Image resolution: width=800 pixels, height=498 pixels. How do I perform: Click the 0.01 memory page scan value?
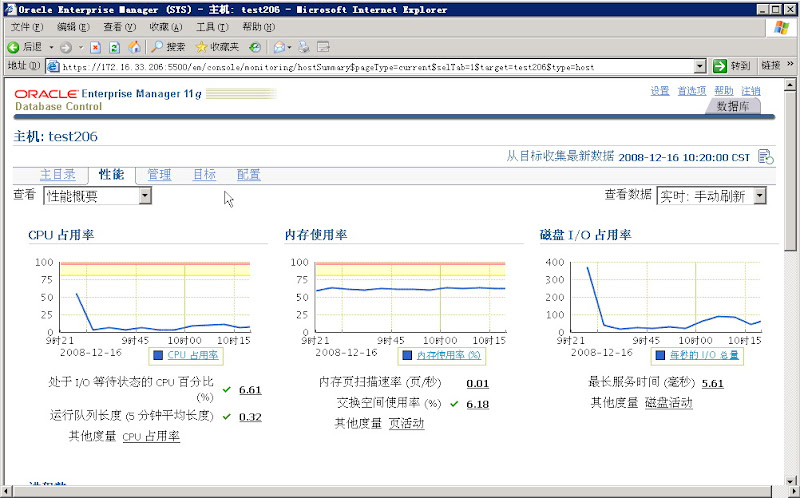coord(478,384)
